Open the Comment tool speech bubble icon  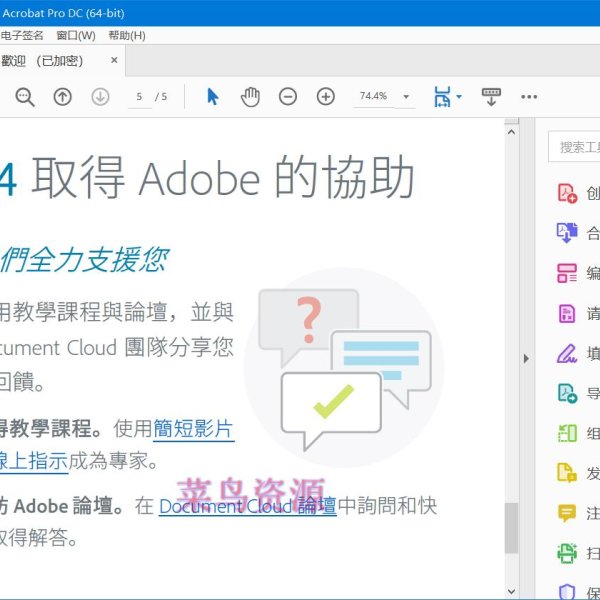pyautogui.click(x=567, y=513)
